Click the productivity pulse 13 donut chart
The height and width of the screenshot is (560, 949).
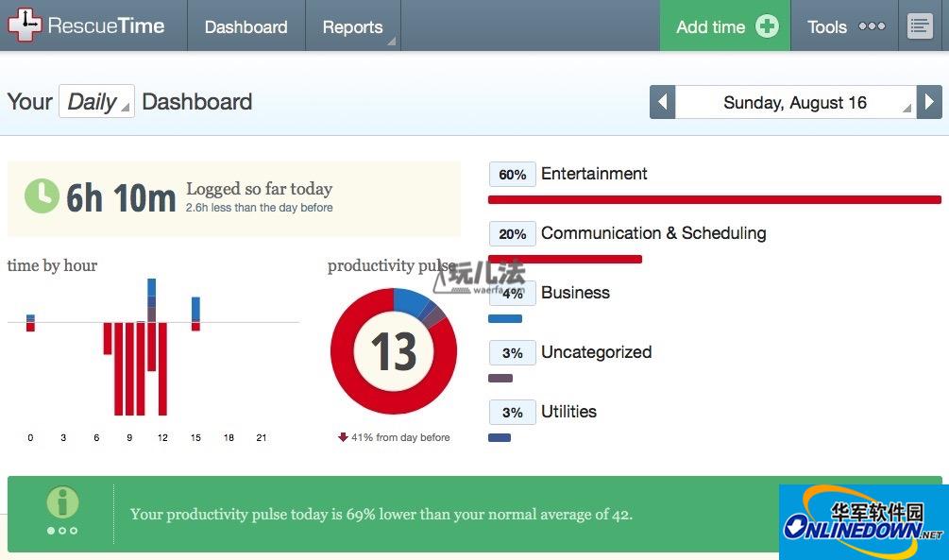pyautogui.click(x=394, y=351)
